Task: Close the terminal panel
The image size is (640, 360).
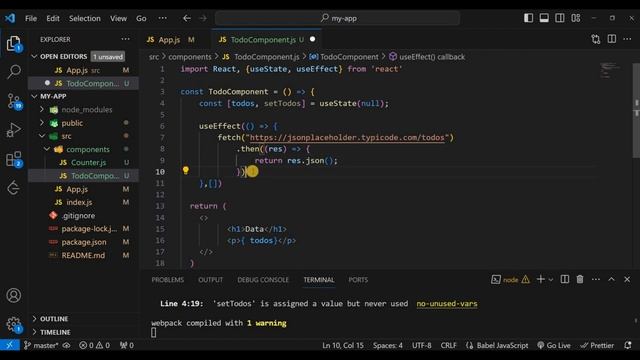Action: [x=627, y=279]
